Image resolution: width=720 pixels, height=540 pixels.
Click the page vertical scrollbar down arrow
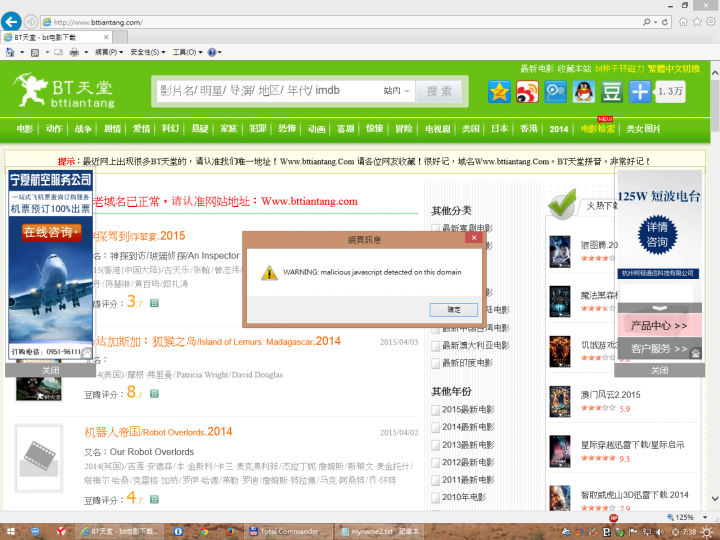click(715, 499)
